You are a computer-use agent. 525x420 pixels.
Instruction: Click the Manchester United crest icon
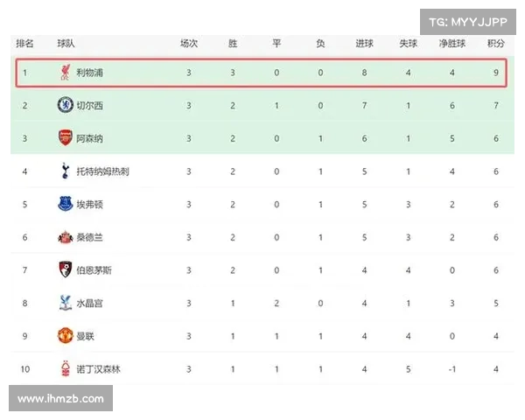coord(66,336)
